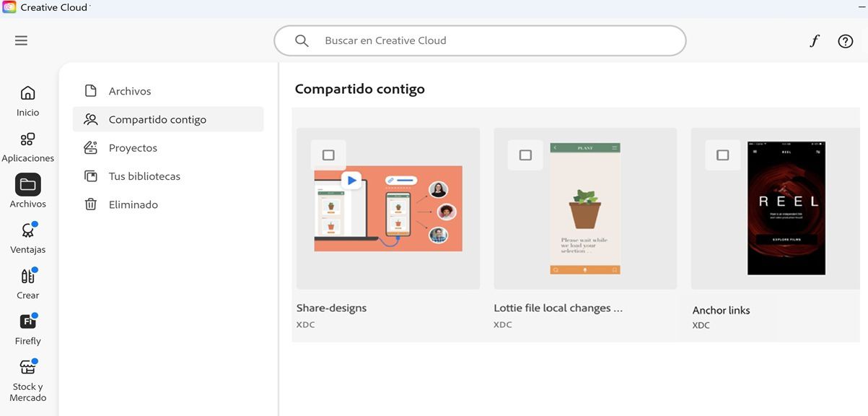This screenshot has height=416, width=868.
Task: Select the Lottie file checkbox
Action: 525,155
